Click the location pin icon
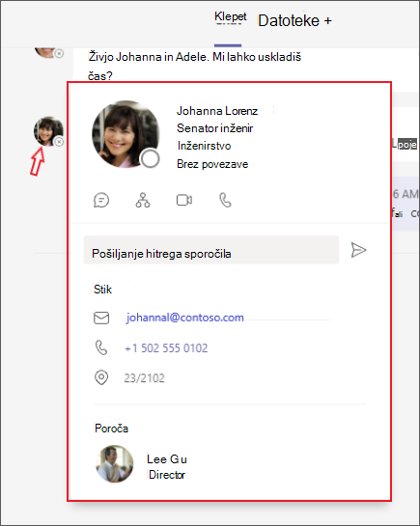The width and height of the screenshot is (420, 526). pos(101,377)
